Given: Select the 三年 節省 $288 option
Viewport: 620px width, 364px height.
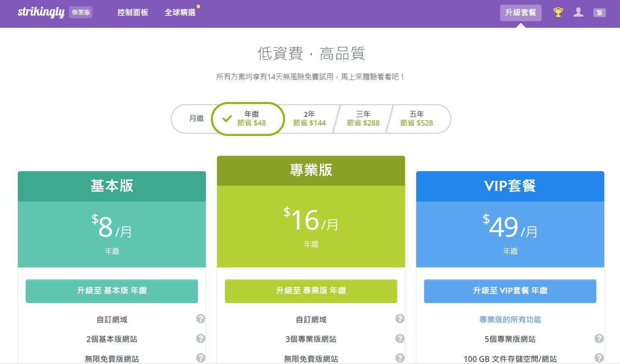Looking at the screenshot, I should point(362,119).
